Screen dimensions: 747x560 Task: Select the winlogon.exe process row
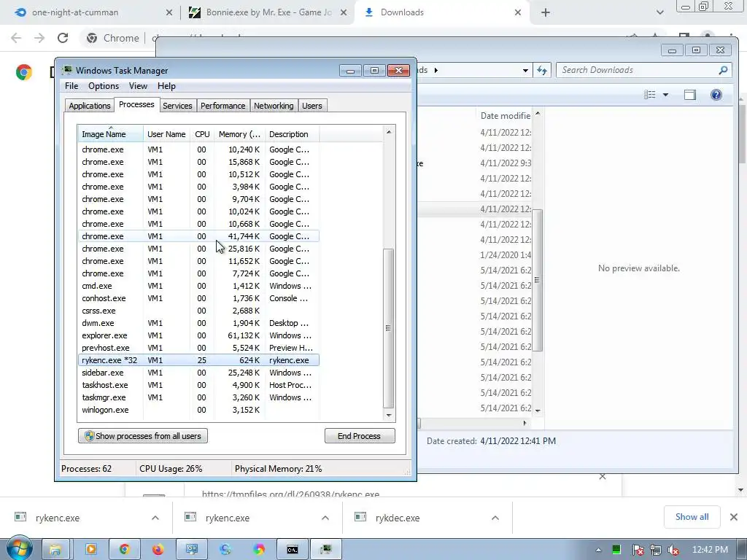click(198, 410)
